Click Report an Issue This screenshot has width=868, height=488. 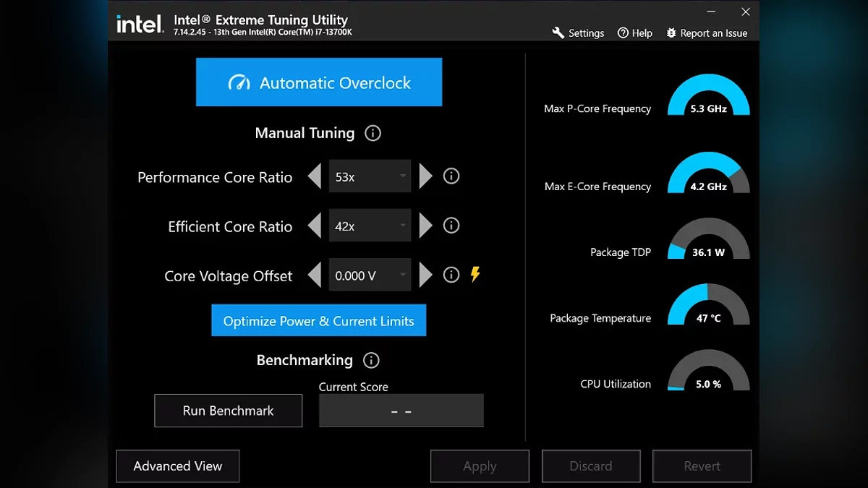coord(707,33)
